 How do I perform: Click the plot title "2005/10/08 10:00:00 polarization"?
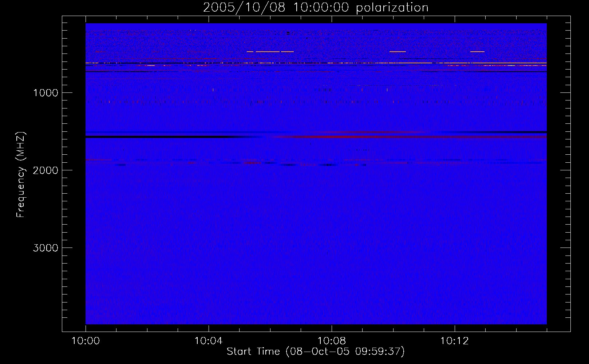tap(316, 7)
